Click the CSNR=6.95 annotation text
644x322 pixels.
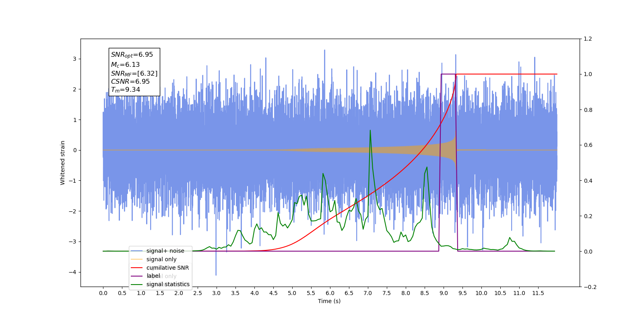click(x=130, y=81)
